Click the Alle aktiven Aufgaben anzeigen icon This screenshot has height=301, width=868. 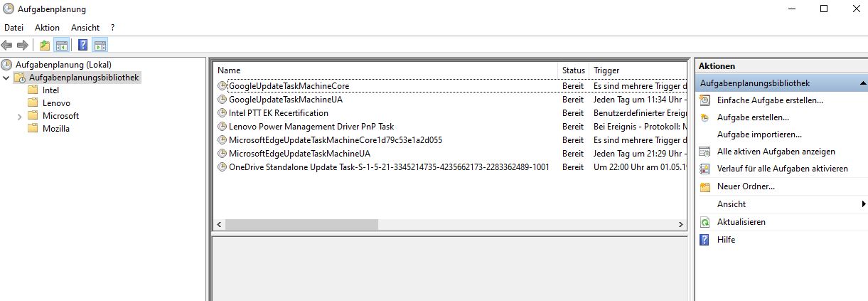pyautogui.click(x=704, y=152)
